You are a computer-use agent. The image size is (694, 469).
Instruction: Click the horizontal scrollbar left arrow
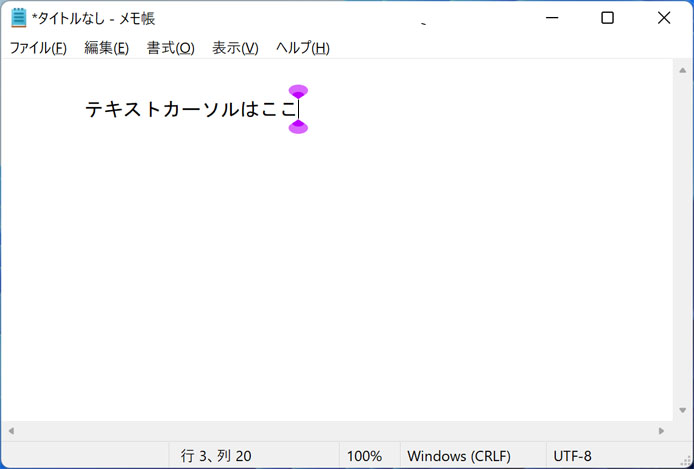[11, 431]
